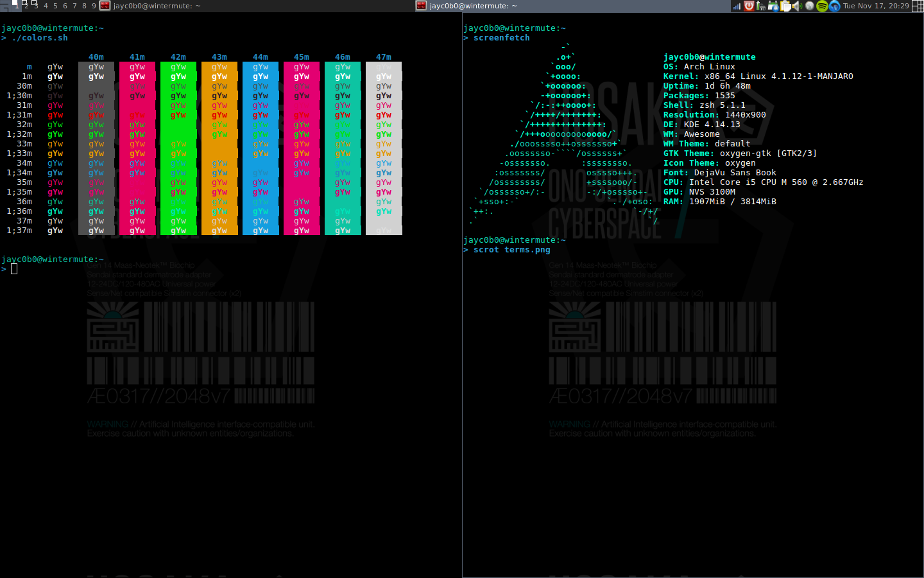The height and width of the screenshot is (578, 924).
Task: Switch the tiling layout via layout box icon
Action: [x=918, y=6]
